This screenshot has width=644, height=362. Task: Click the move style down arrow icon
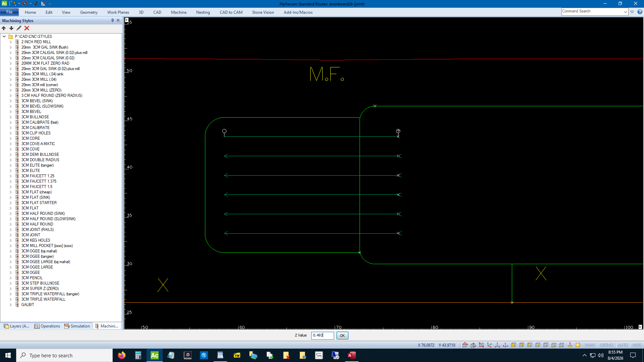click(x=11, y=28)
